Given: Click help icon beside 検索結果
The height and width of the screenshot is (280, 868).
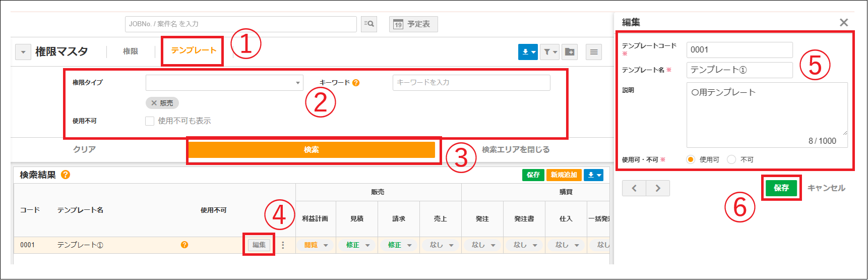Looking at the screenshot, I should coord(66,175).
